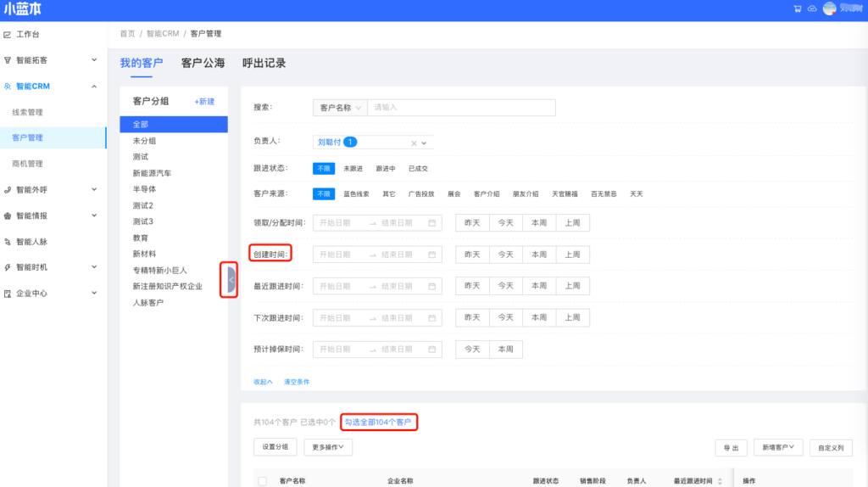Click 勾选全部104个客户 link

[x=377, y=422]
